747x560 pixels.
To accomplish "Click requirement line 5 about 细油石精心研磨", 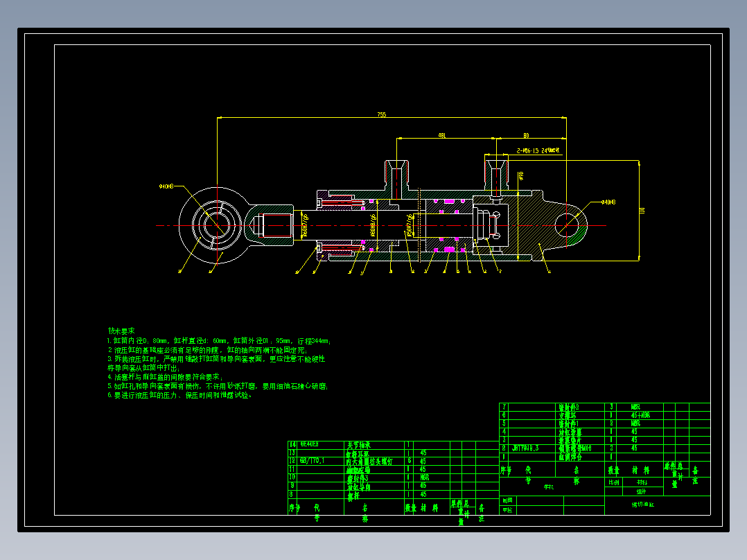I will click(x=218, y=386).
